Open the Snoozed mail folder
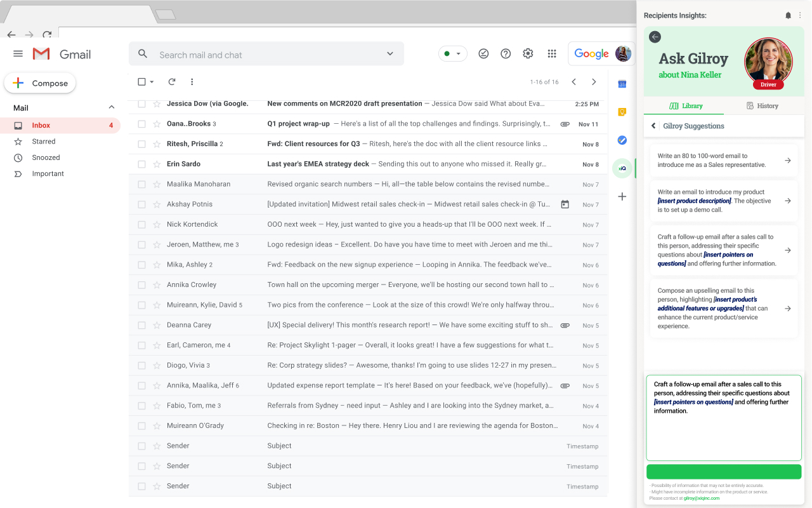The image size is (812, 508). pyautogui.click(x=46, y=157)
